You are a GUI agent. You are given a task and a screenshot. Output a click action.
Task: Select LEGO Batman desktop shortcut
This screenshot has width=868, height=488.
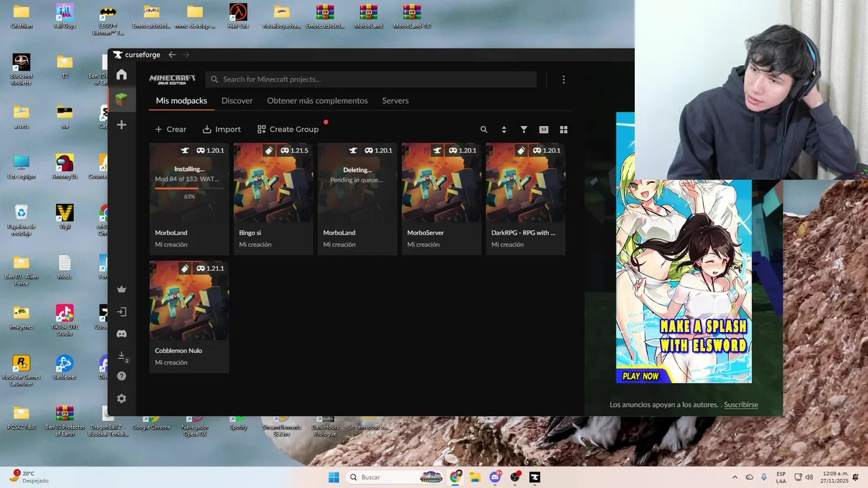(x=108, y=19)
